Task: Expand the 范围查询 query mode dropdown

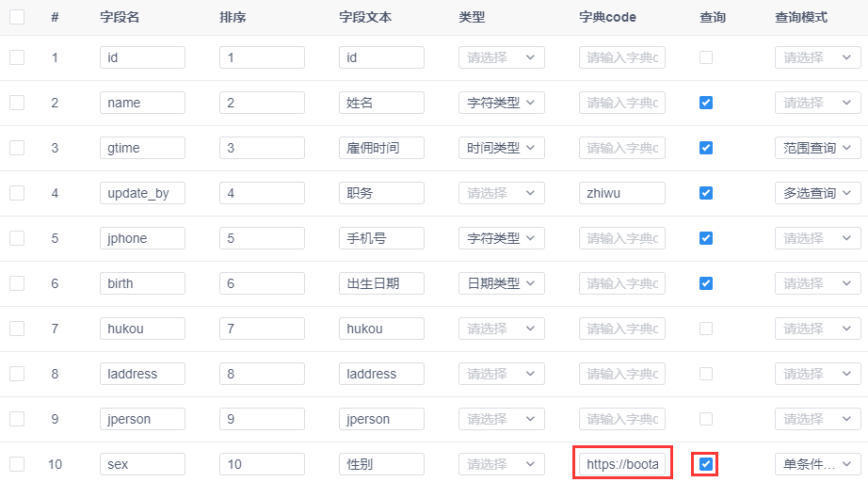Action: pos(817,148)
